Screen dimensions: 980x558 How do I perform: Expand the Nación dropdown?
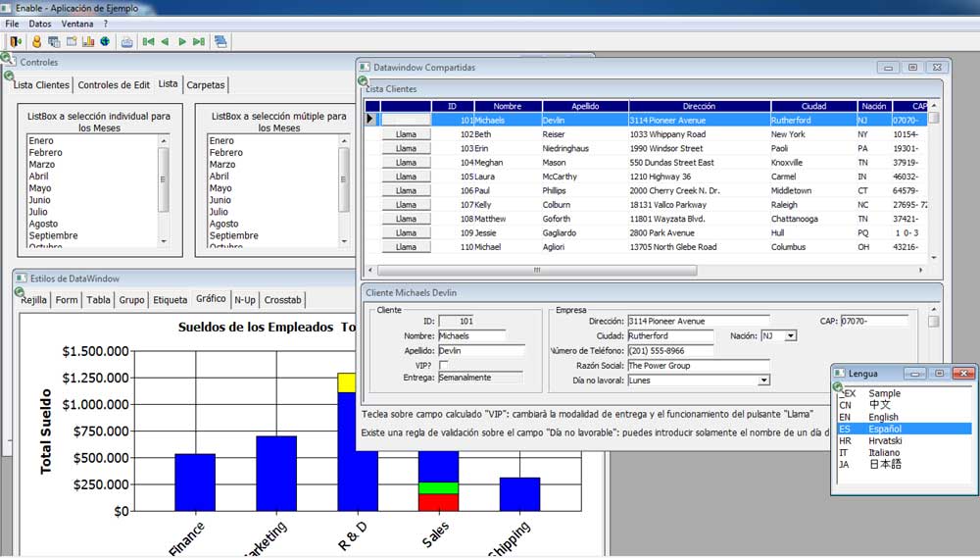pos(791,335)
